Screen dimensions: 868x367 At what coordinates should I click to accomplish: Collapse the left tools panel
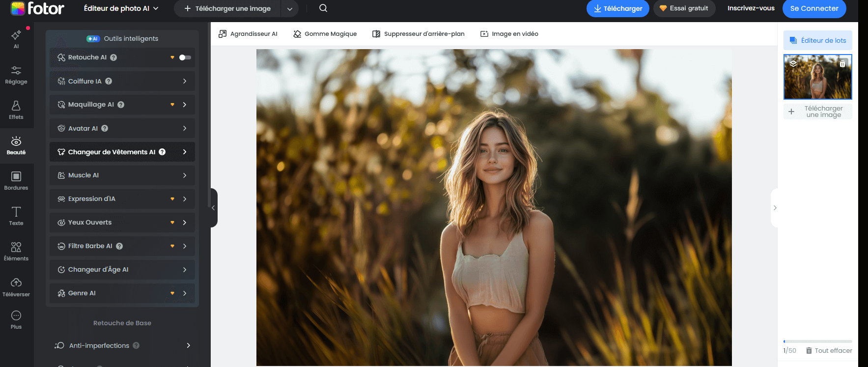[x=213, y=208]
